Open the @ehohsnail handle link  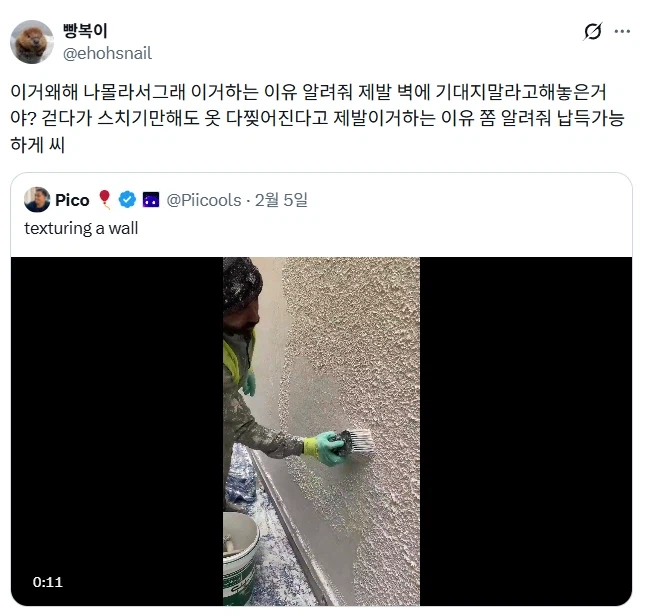click(107, 54)
